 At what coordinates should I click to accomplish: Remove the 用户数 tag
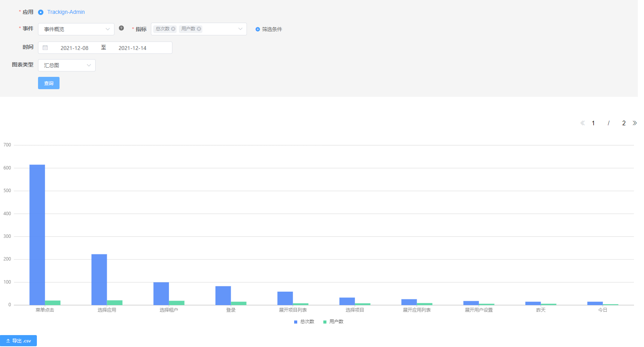tap(199, 29)
